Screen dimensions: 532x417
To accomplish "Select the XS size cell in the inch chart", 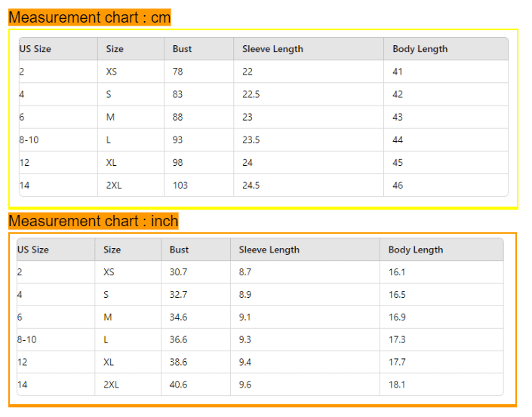I will [109, 272].
